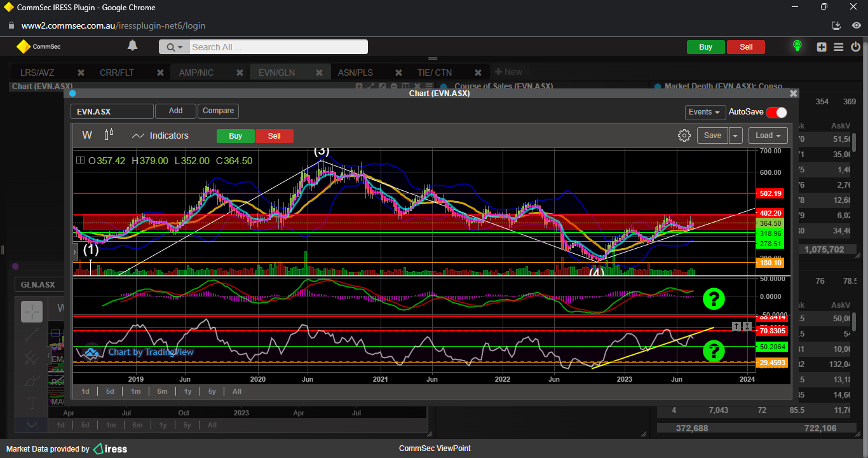Click the plus icon in the top-right header

click(822, 47)
